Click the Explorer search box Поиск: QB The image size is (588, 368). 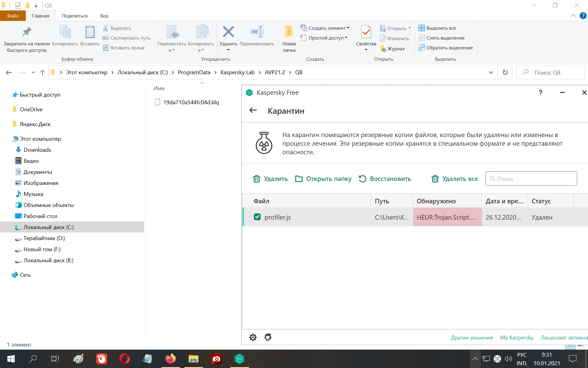tap(550, 72)
